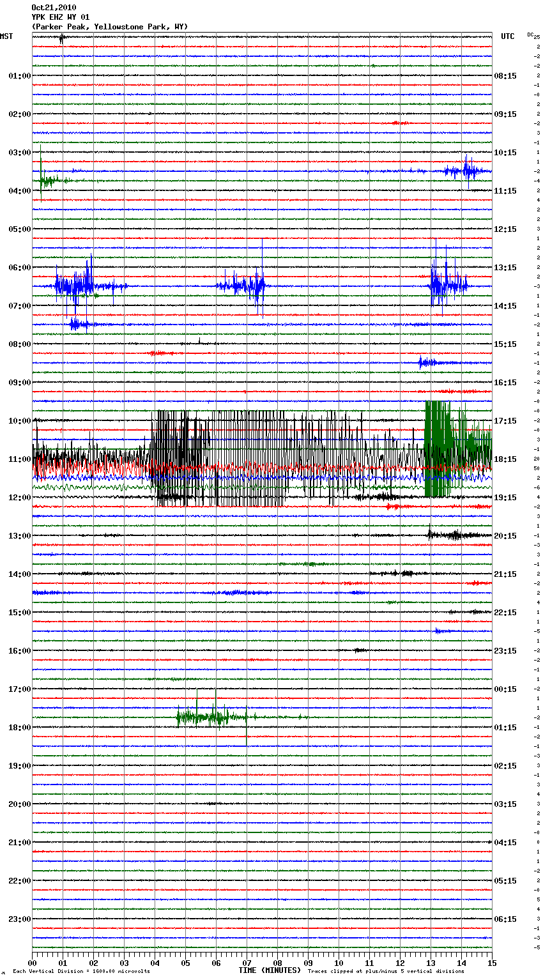Click the UTC time label '16:15'
The height and width of the screenshot is (980, 543).
505,383
